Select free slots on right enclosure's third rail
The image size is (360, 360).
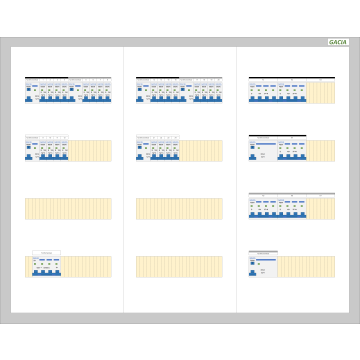pyautogui.click(x=321, y=209)
